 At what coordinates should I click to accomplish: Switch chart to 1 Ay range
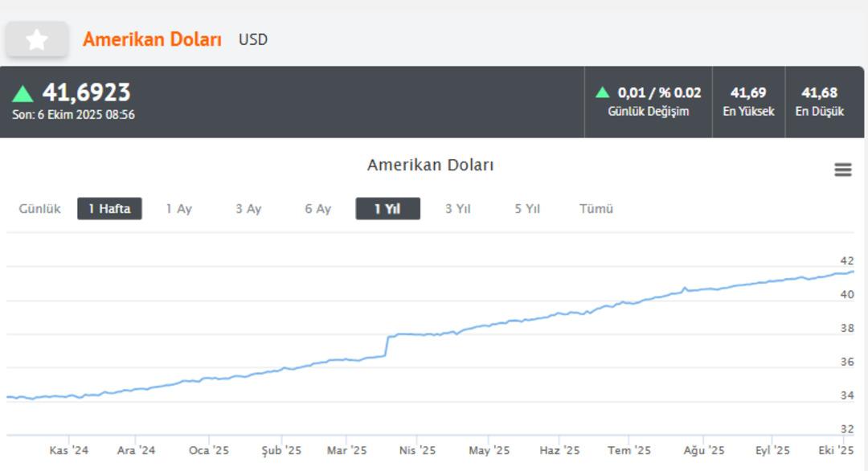pos(178,209)
